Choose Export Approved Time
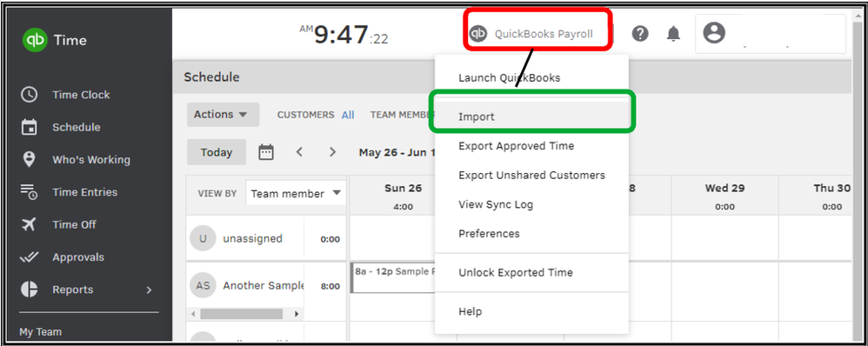 click(516, 146)
